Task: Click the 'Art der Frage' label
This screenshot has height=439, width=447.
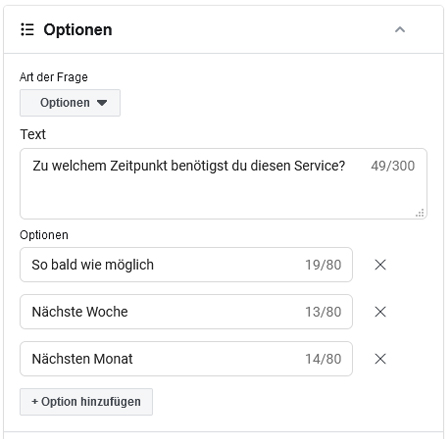Action: [x=54, y=77]
